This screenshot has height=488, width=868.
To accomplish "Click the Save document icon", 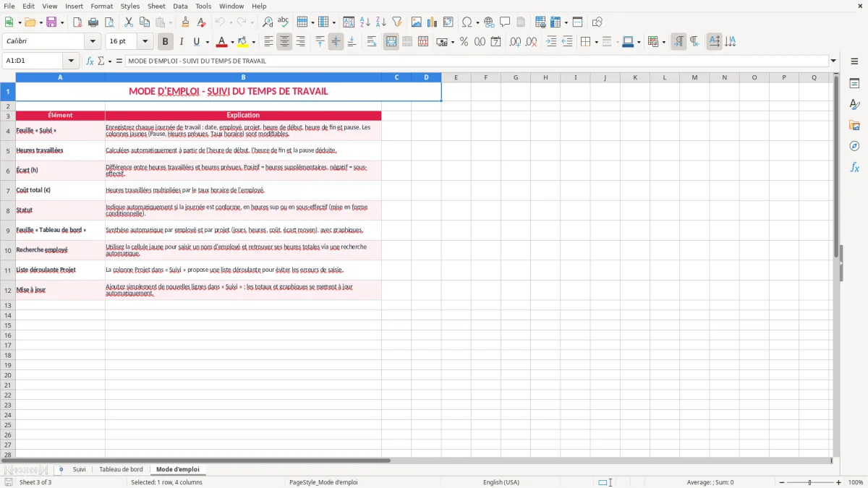I will coord(51,22).
